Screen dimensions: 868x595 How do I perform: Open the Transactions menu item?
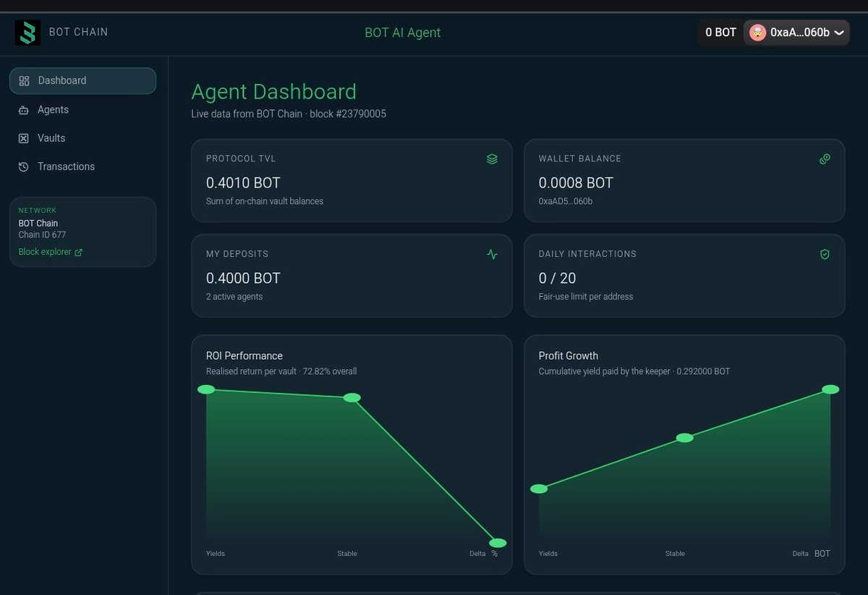(82, 167)
